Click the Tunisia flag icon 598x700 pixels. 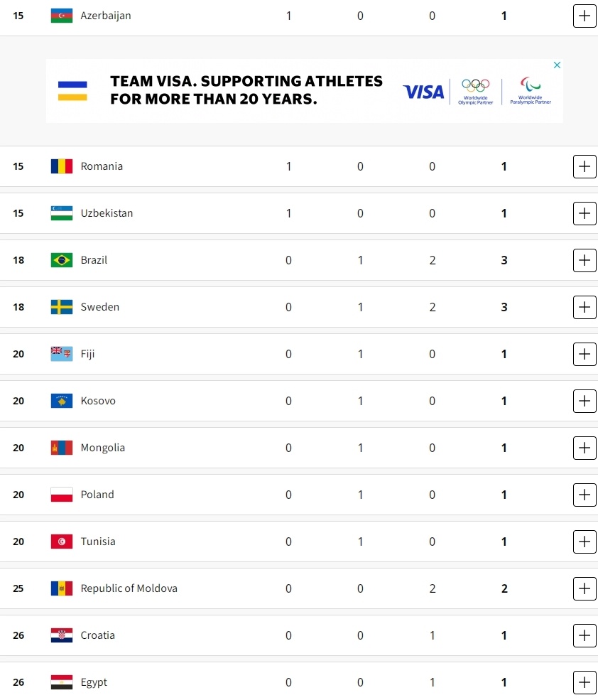(x=62, y=542)
